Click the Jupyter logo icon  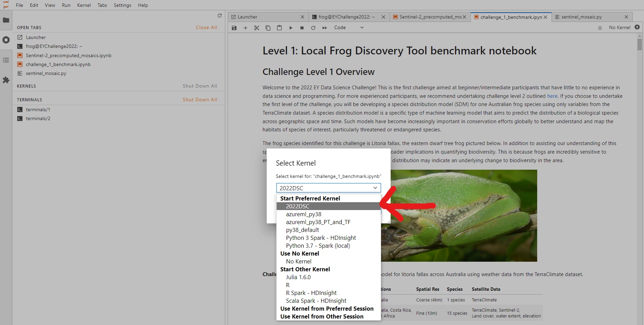pos(6,5)
